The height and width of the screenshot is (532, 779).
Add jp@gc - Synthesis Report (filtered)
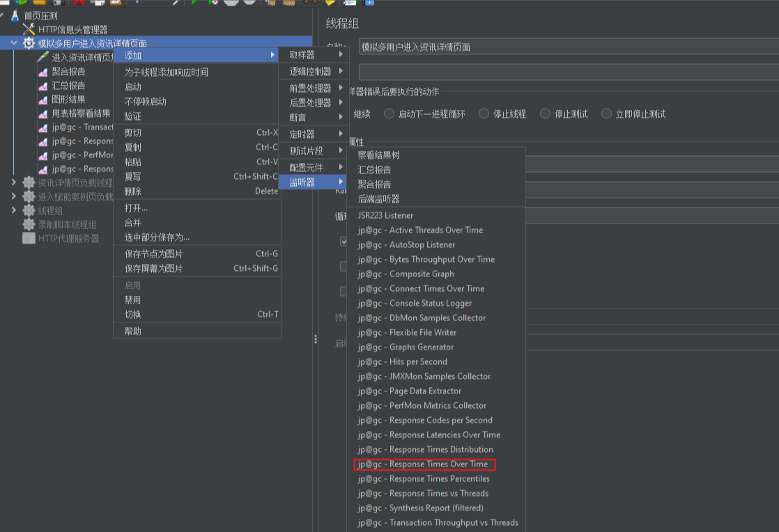pyautogui.click(x=436, y=508)
